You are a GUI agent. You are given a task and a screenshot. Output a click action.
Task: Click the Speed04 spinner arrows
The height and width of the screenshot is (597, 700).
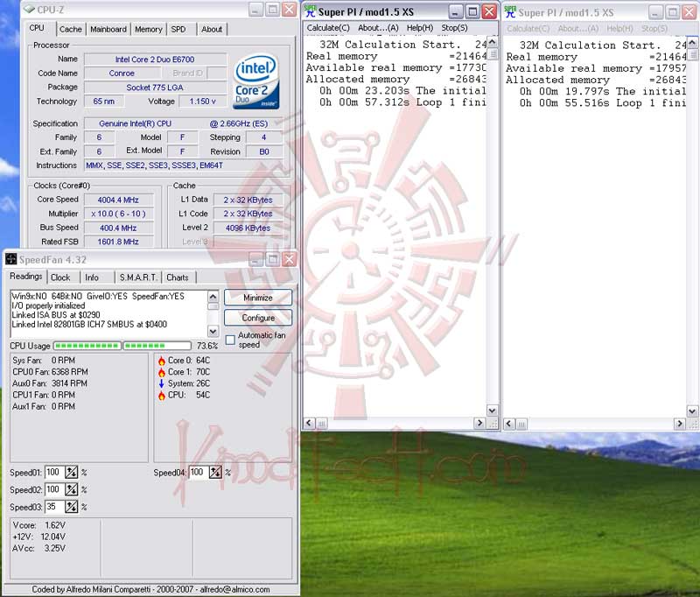click(215, 472)
